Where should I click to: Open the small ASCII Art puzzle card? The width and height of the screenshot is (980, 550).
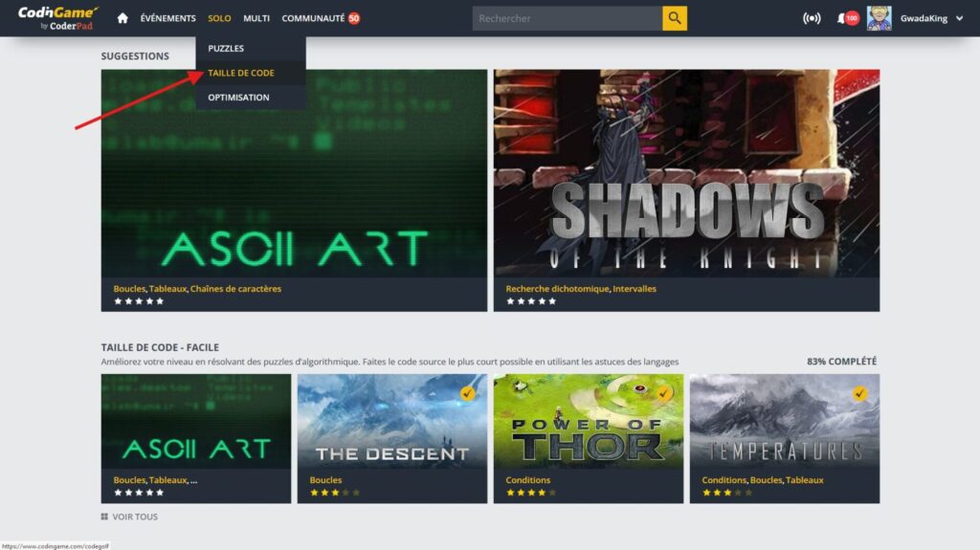point(195,438)
